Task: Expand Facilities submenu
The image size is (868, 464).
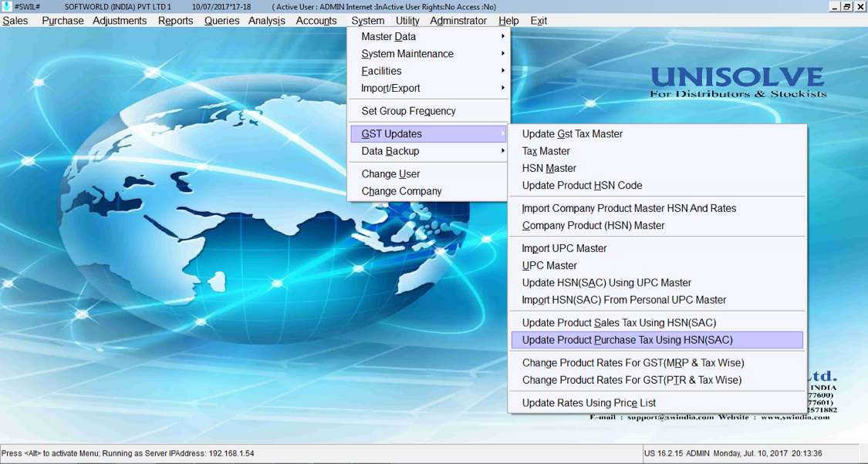Action: coord(428,71)
